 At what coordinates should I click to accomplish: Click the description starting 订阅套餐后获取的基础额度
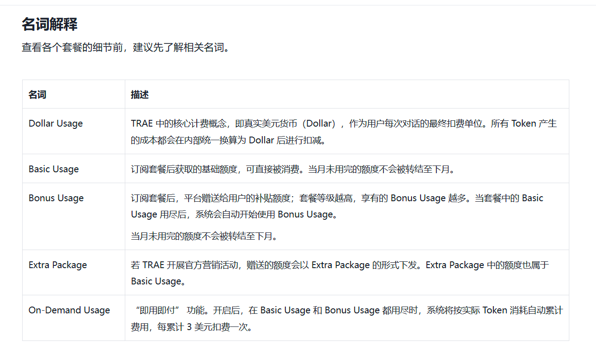(293, 169)
